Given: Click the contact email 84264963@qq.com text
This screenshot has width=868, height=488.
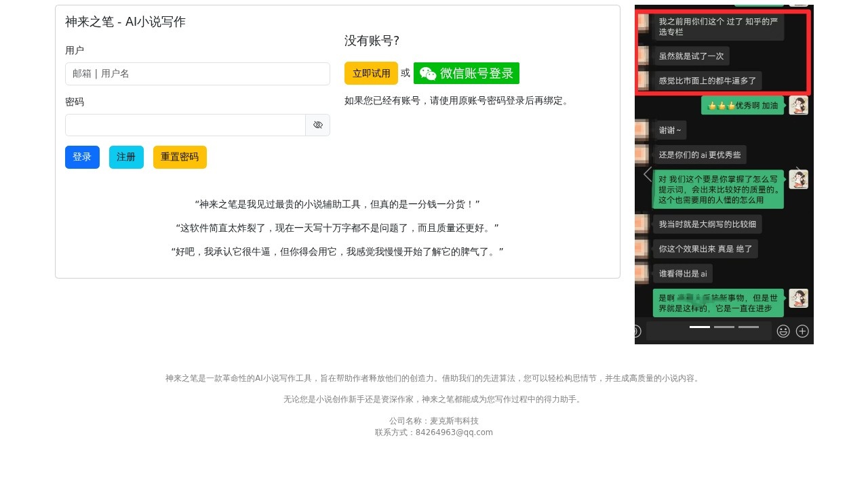Looking at the screenshot, I should pos(454,432).
